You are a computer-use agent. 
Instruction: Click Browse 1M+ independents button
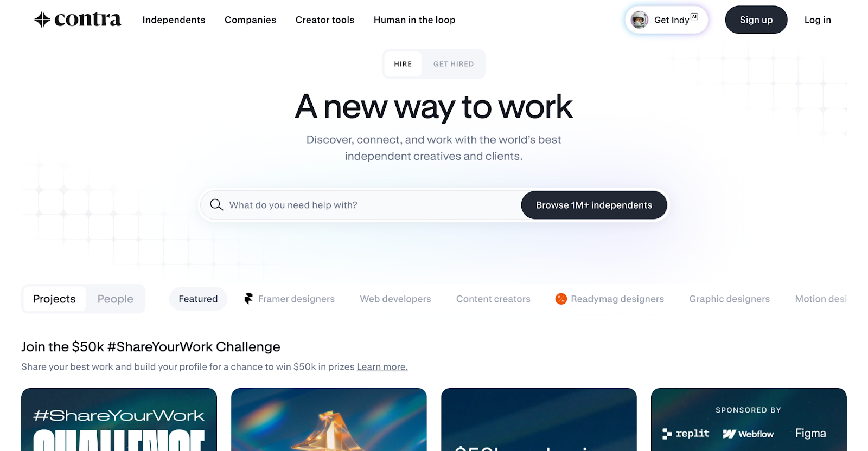[x=594, y=205]
